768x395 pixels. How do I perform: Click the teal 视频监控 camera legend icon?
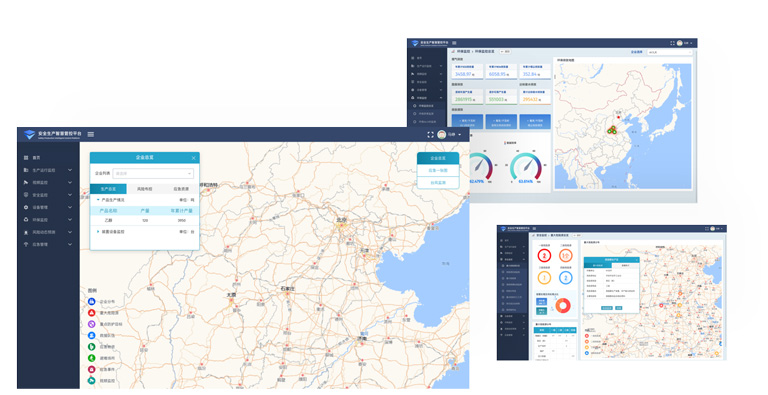pos(92,380)
